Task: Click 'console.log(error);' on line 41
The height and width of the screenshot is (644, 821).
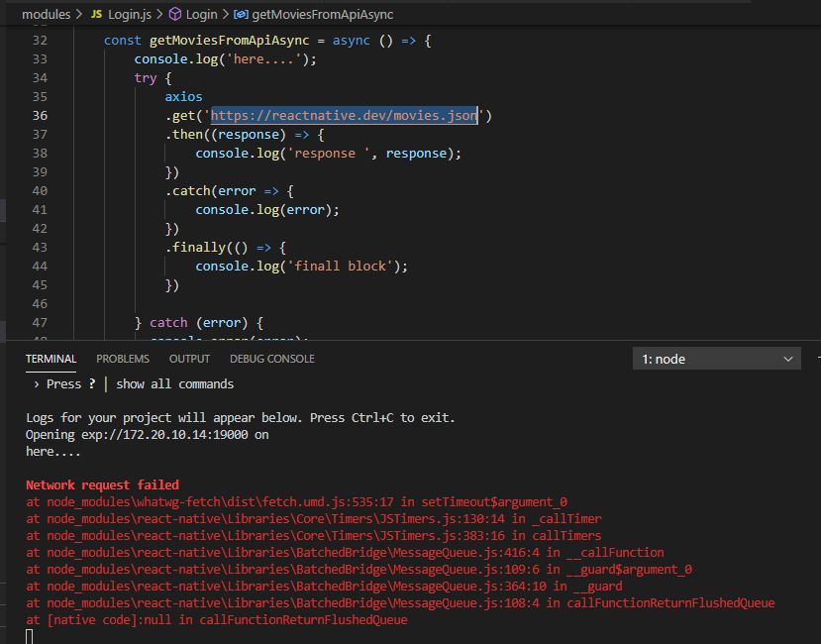Action: click(x=267, y=210)
